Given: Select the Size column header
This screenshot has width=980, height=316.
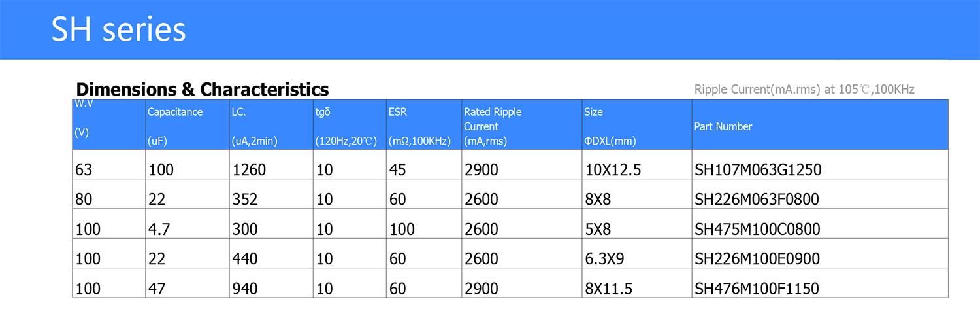Looking at the screenshot, I should pyautogui.click(x=593, y=113).
